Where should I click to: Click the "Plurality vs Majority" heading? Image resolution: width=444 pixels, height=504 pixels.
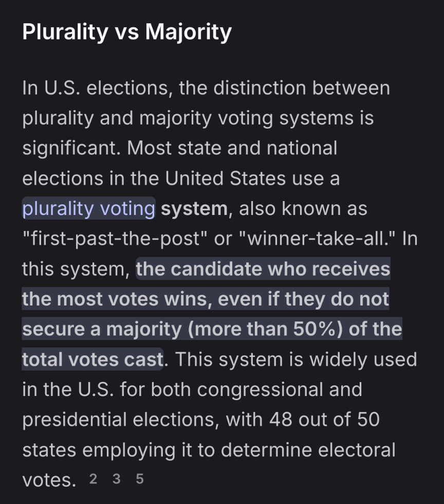(127, 32)
